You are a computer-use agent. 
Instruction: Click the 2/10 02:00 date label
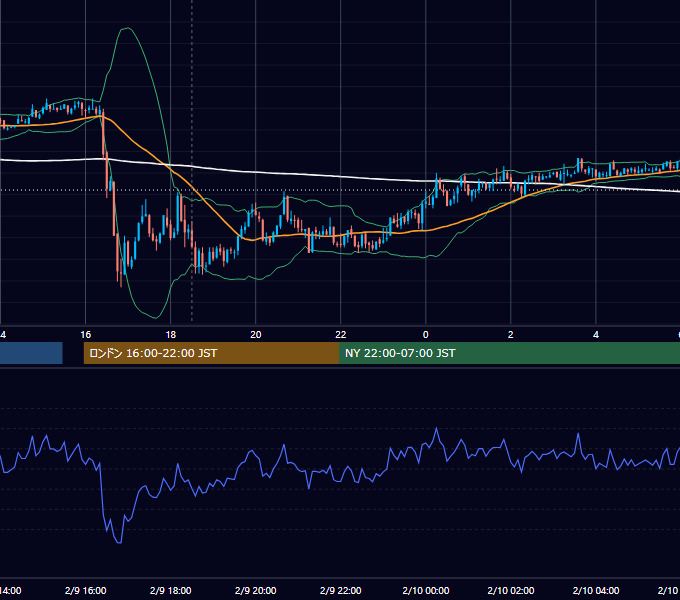pyautogui.click(x=510, y=590)
